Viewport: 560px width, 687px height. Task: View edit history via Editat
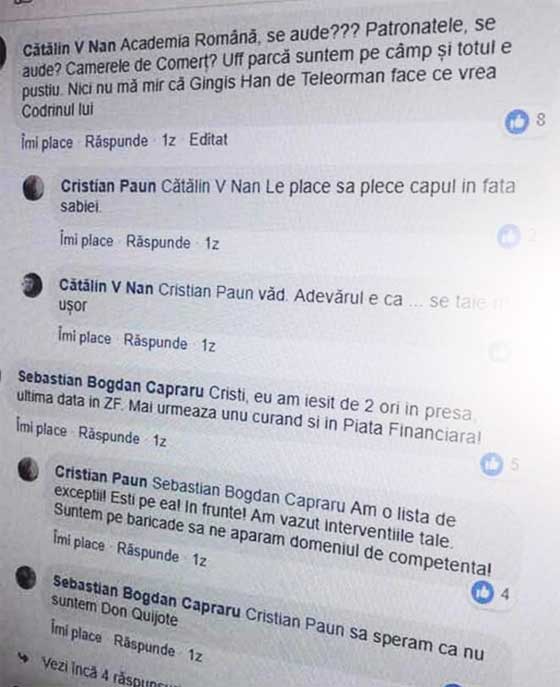click(x=209, y=140)
